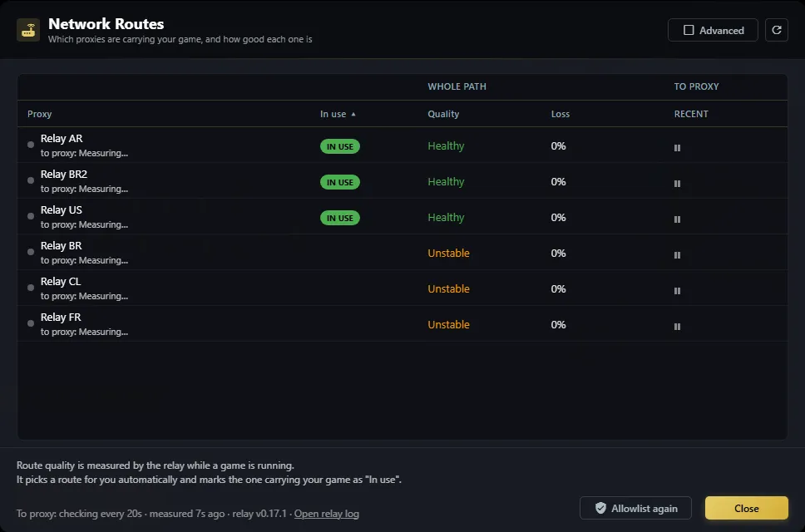
Task: Click the shield icon on Allowlist again
Action: [x=600, y=509]
